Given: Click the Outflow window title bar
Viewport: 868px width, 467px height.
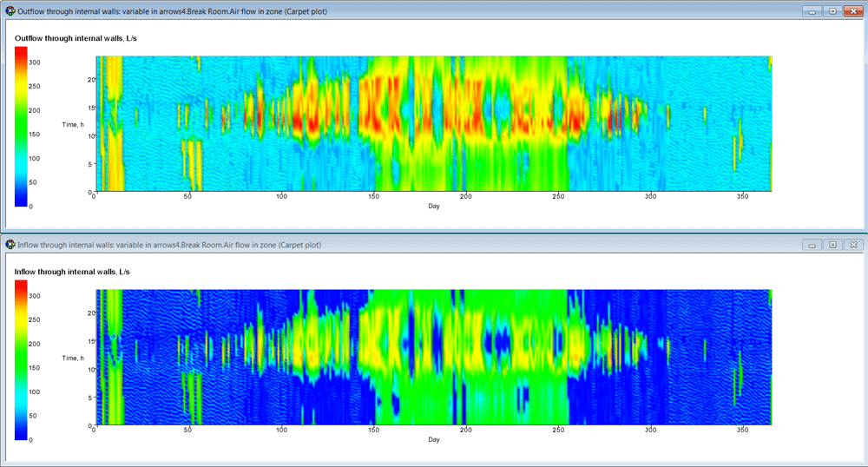Looking at the screenshot, I should (434, 11).
